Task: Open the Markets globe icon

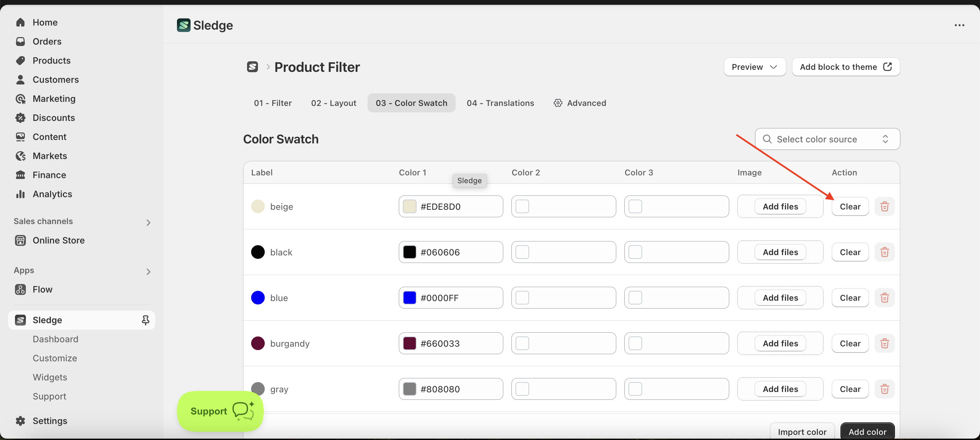Action: click(20, 156)
